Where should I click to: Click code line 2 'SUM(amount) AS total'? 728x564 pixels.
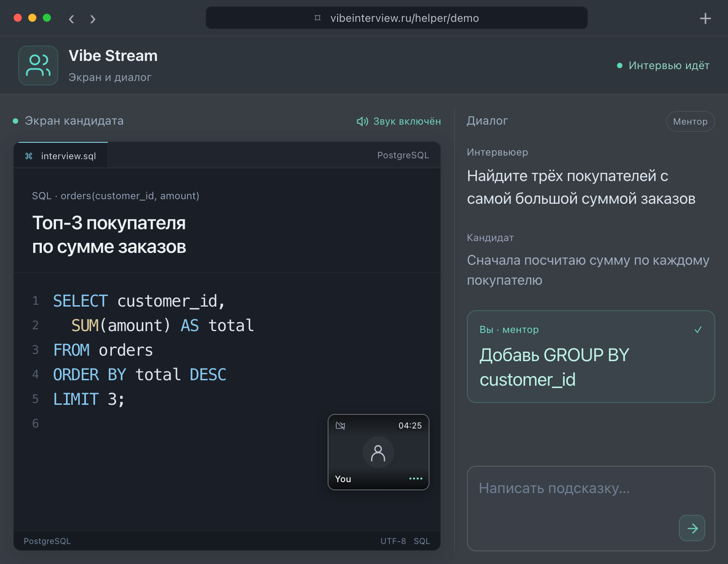click(x=162, y=325)
